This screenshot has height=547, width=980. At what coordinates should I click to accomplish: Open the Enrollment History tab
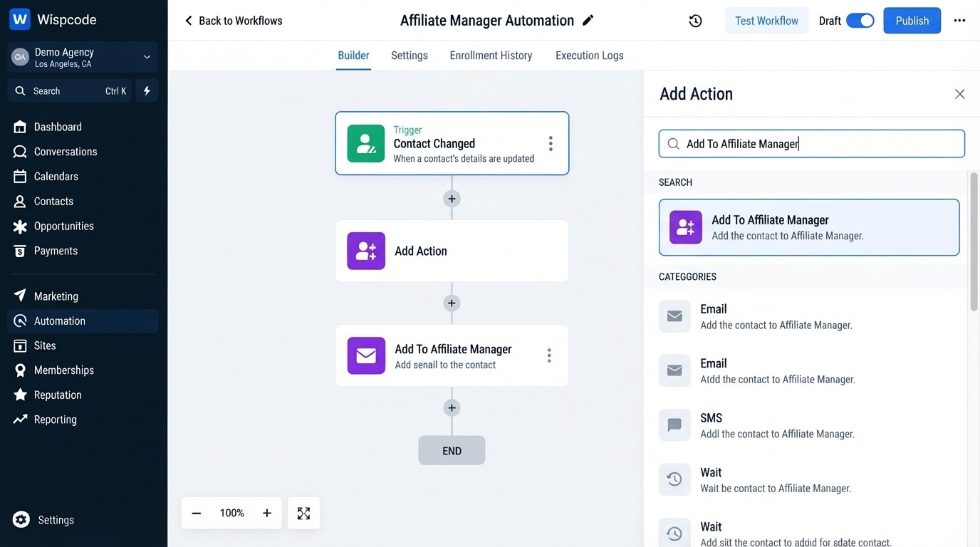point(491,56)
